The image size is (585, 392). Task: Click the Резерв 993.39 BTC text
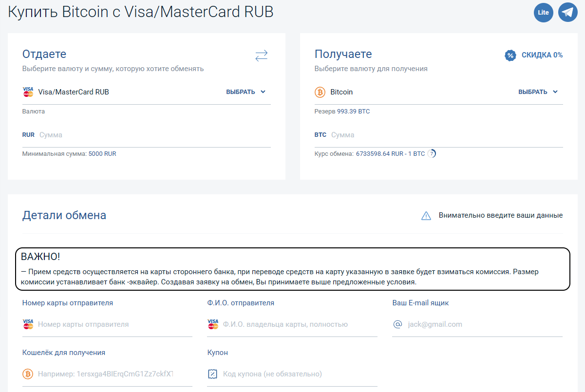coord(342,112)
